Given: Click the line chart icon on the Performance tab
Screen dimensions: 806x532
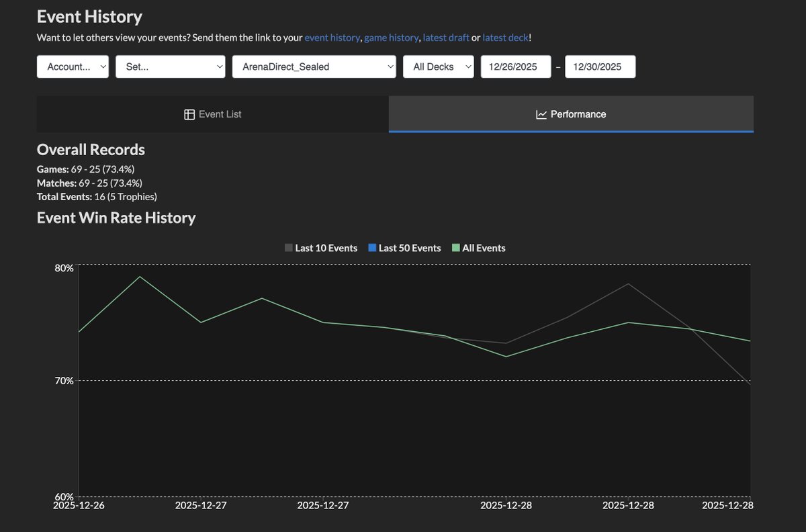Looking at the screenshot, I should [x=541, y=114].
